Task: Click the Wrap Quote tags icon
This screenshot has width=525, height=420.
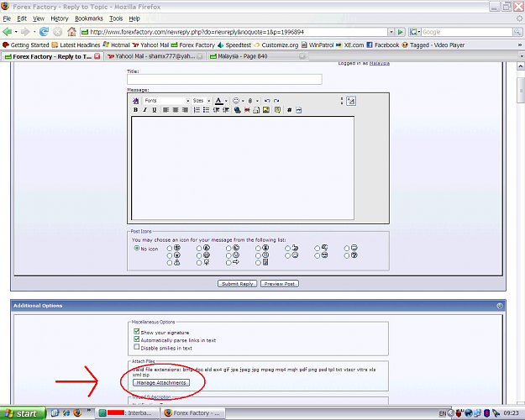Action: click(x=277, y=110)
